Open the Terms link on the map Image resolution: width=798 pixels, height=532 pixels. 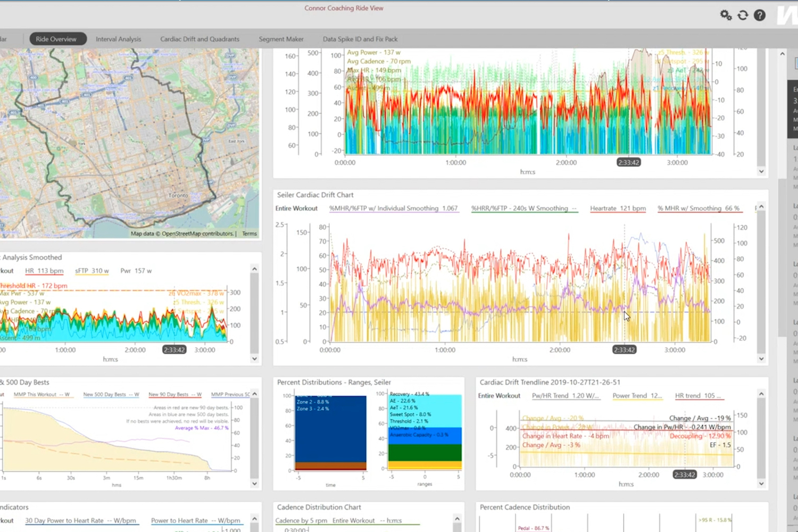249,233
